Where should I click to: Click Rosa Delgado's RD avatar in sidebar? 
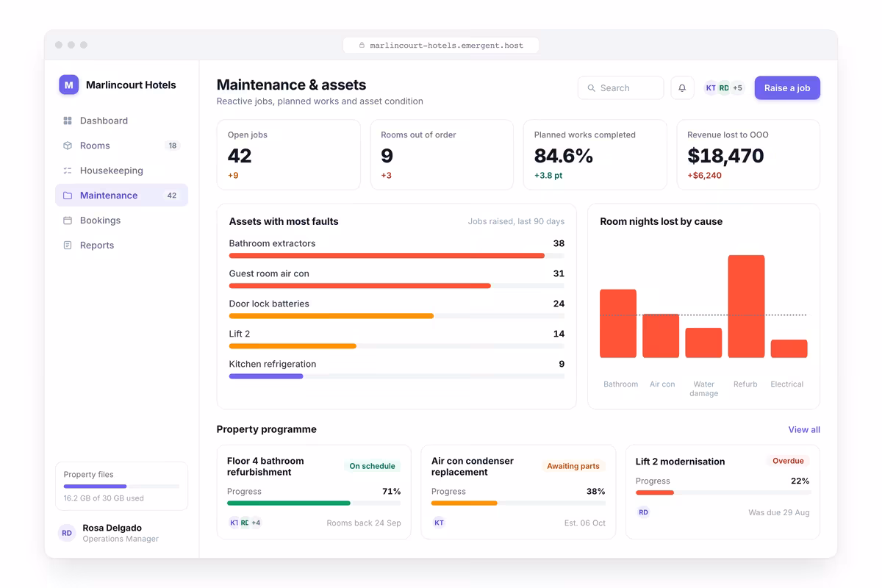pos(67,533)
